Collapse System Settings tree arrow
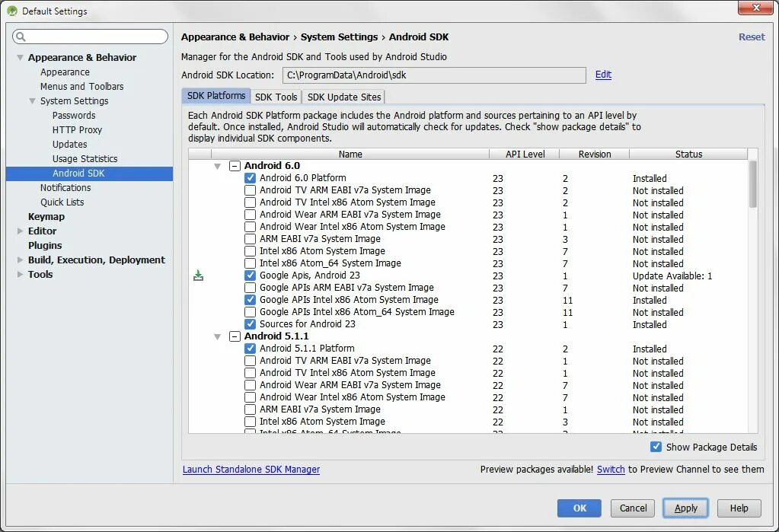This screenshot has width=779, height=532. (x=32, y=100)
